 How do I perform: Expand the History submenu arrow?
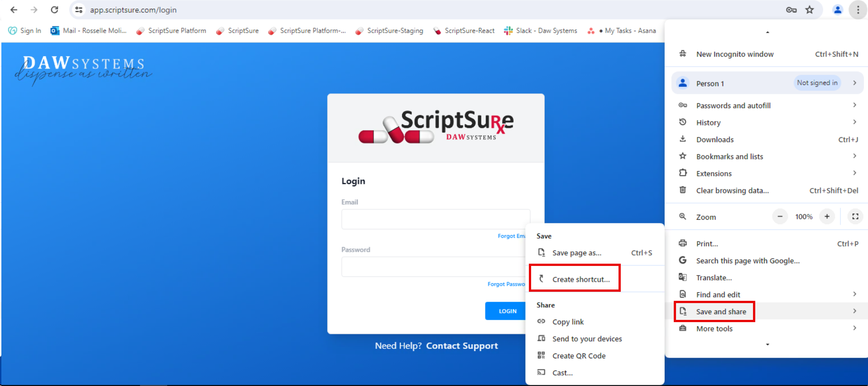click(x=854, y=122)
